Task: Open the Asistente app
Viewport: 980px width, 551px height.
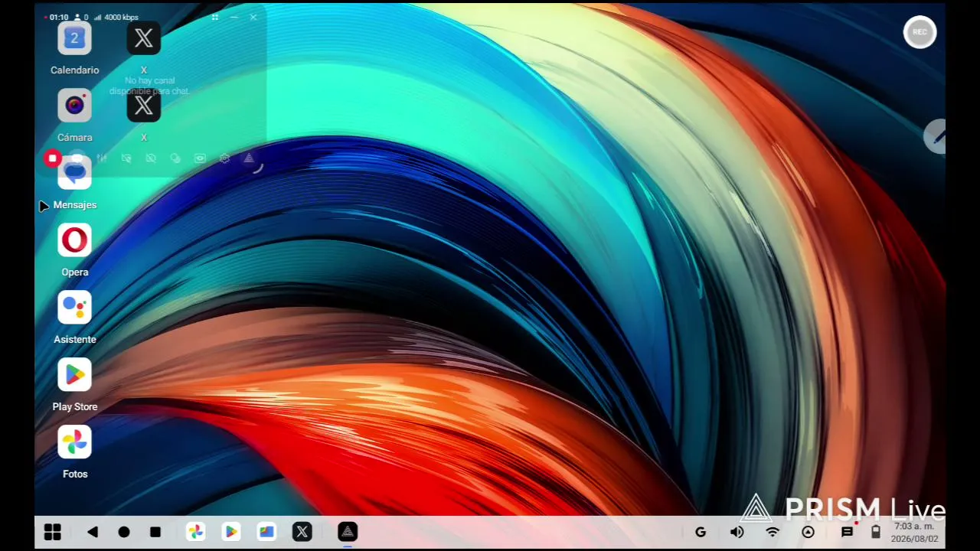Action: coord(74,308)
